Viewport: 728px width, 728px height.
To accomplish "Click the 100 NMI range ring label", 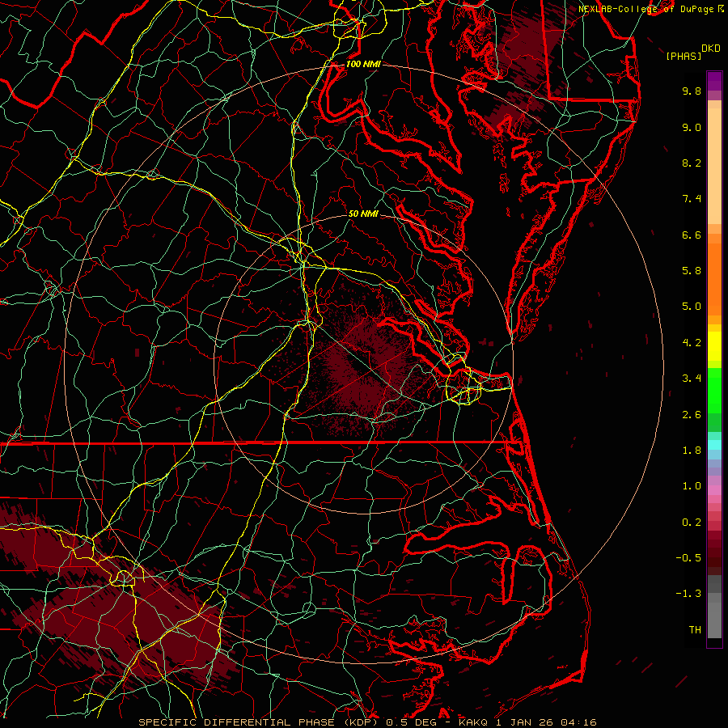I will [363, 64].
